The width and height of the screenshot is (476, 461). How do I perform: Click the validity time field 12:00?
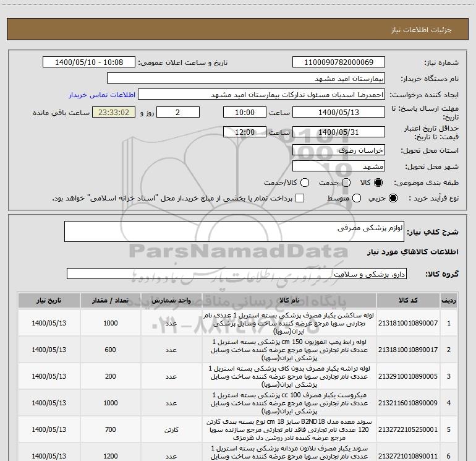(245, 132)
